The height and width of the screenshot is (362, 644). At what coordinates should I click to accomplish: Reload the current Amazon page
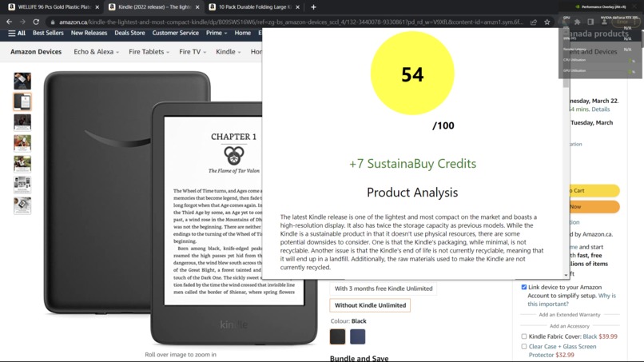click(x=36, y=22)
